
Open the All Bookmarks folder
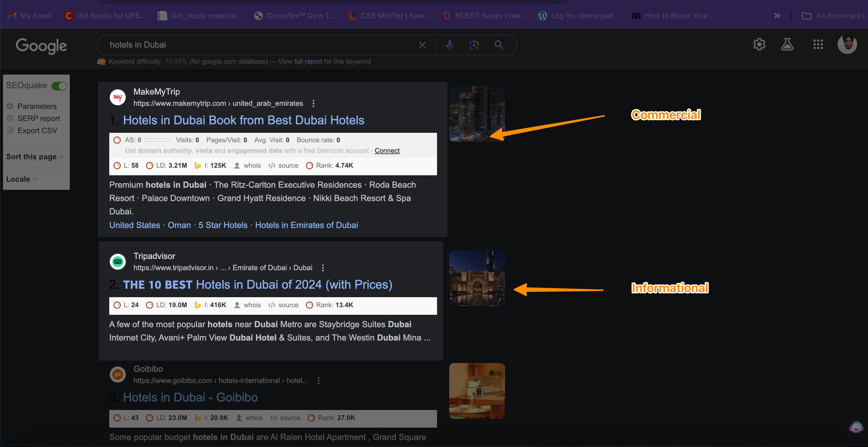833,15
